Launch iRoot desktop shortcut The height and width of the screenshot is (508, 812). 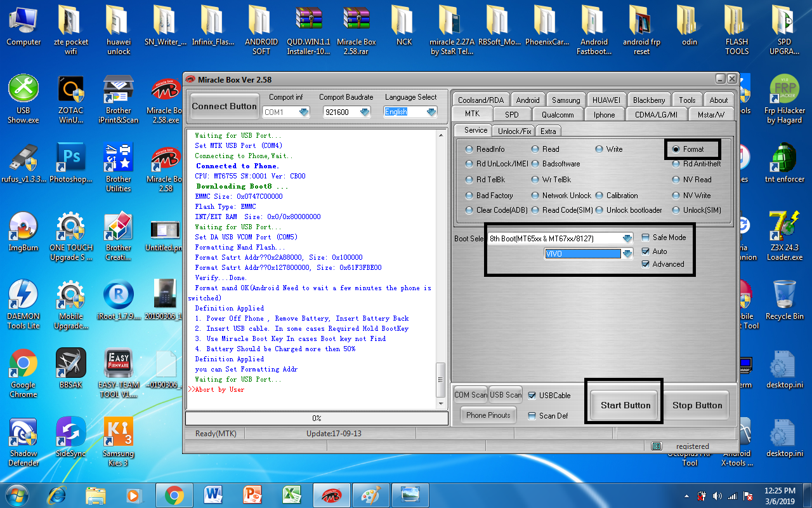(x=119, y=300)
